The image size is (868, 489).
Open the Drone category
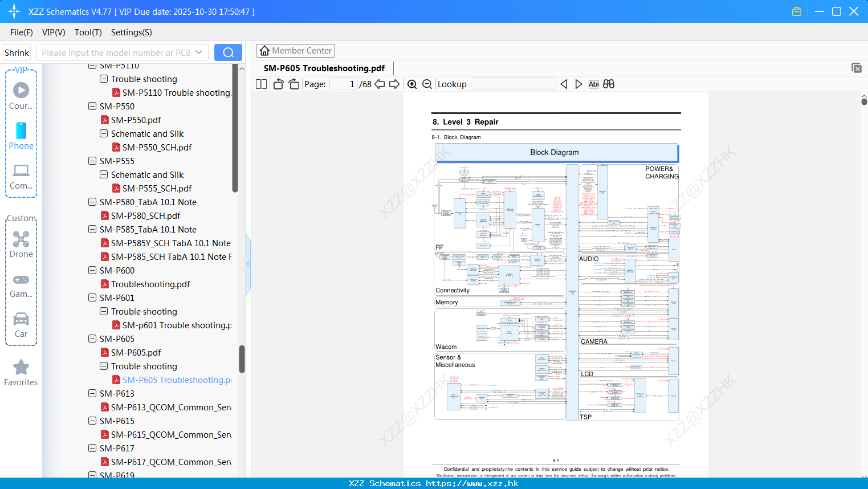21,244
